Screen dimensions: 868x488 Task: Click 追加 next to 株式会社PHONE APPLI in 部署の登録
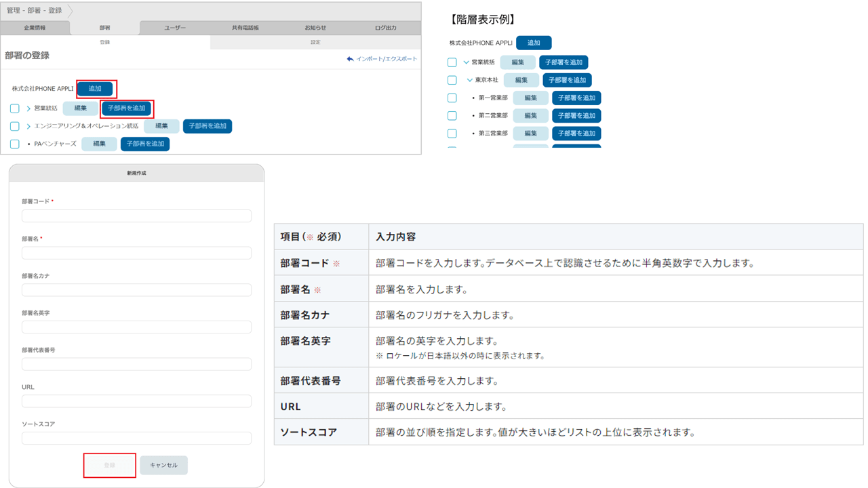[95, 89]
